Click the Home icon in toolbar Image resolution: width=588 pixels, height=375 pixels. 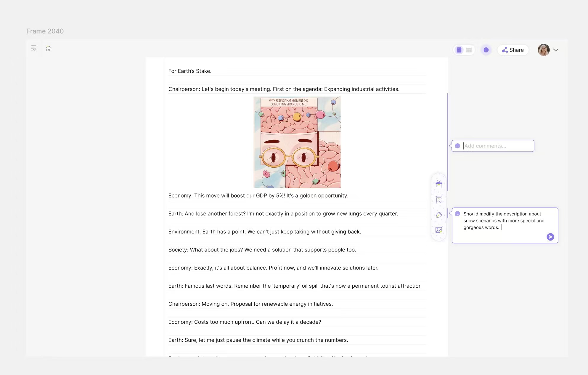49,48
